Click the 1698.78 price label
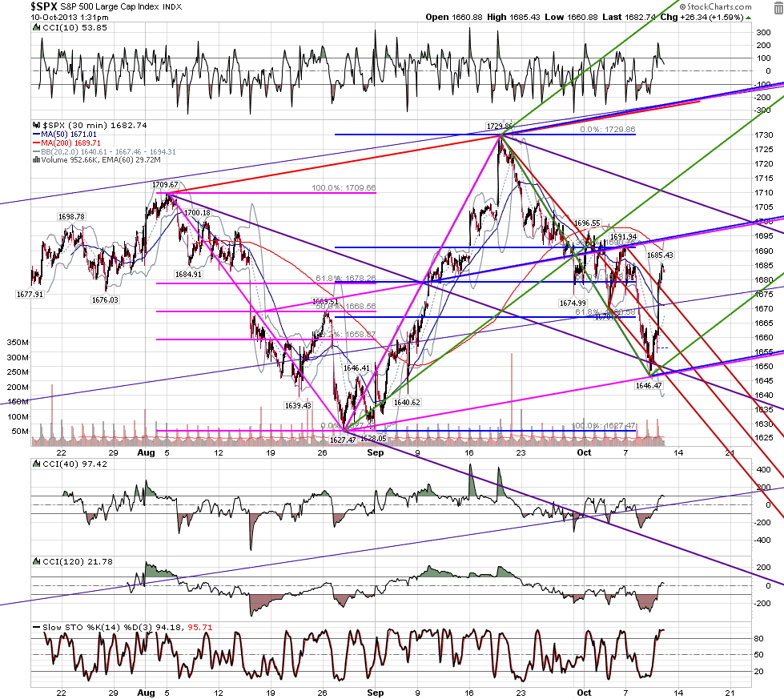The image size is (784, 699). [71, 217]
